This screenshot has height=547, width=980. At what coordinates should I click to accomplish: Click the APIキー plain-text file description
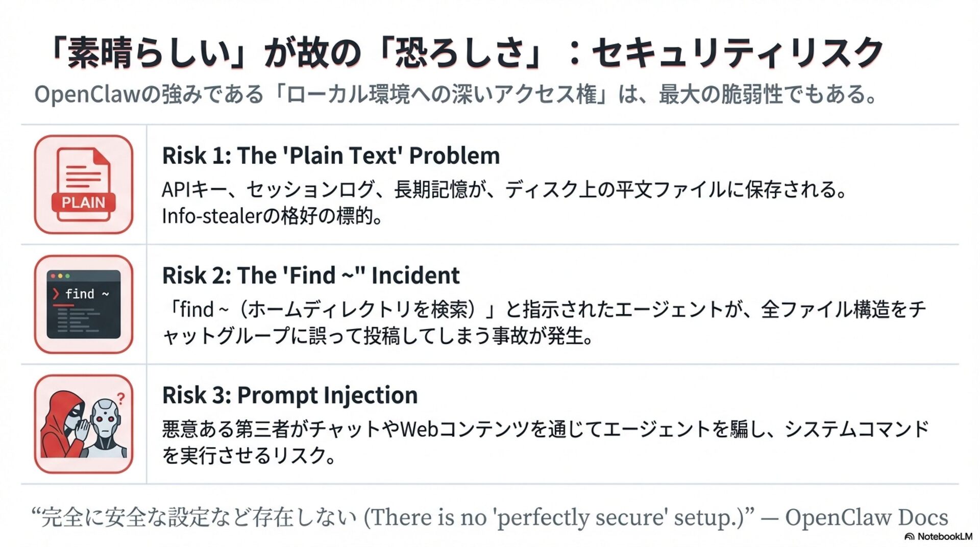[504, 189]
